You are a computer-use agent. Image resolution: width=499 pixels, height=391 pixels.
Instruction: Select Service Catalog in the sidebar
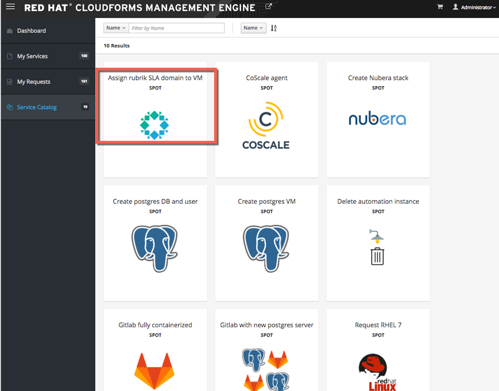37,107
